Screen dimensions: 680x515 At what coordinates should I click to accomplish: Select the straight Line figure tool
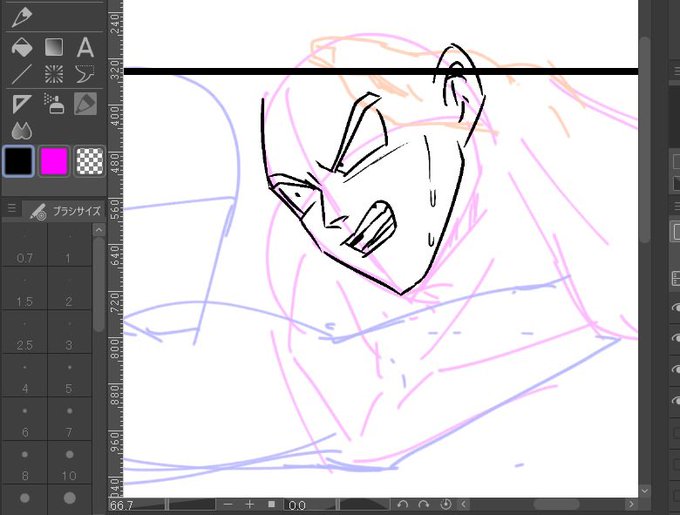pos(22,74)
